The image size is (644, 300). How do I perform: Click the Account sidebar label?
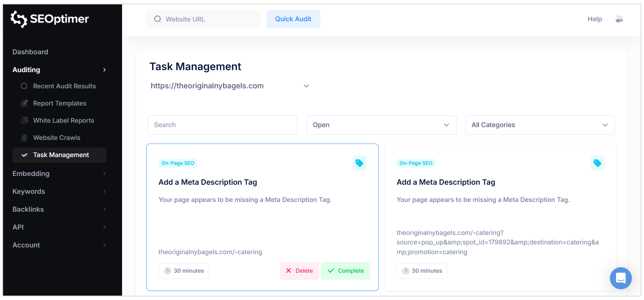(26, 245)
